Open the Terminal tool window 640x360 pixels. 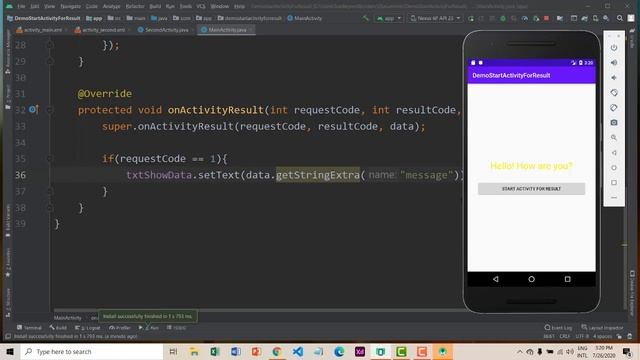[x=29, y=327]
